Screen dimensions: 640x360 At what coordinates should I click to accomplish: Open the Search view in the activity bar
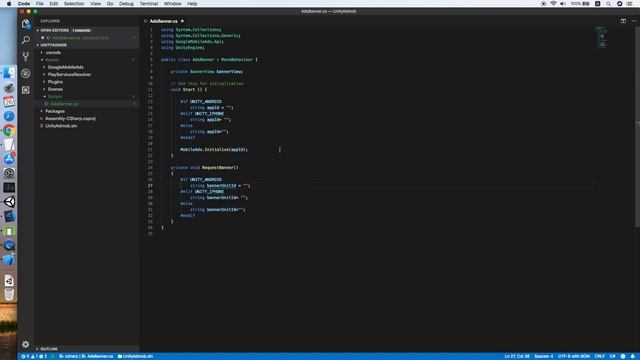(26, 40)
